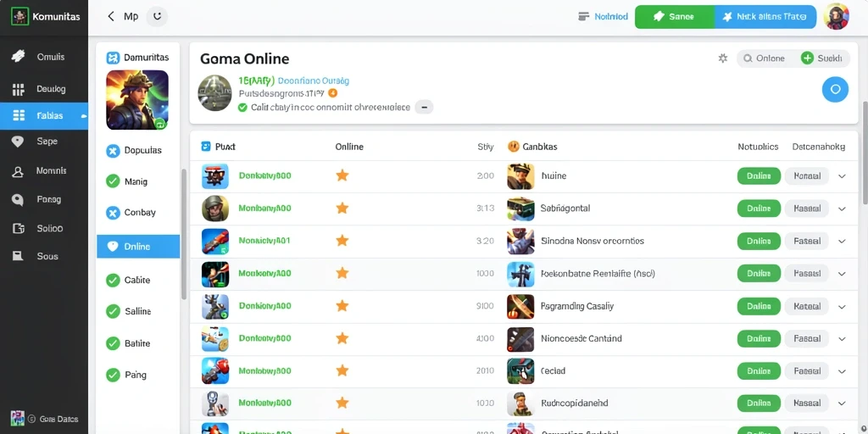868x434 pixels.
Task: Toggle the Cabite green check
Action: 113,280
